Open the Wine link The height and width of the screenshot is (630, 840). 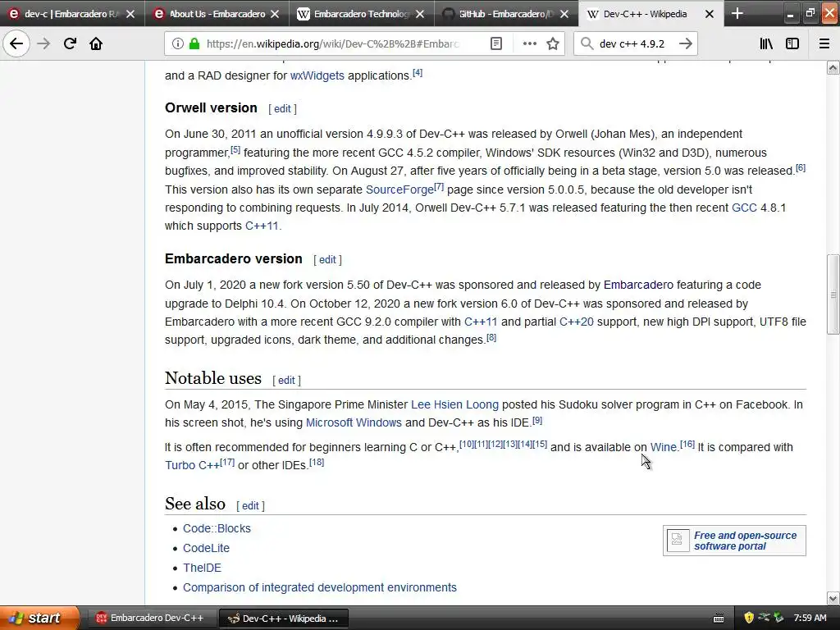tap(663, 447)
